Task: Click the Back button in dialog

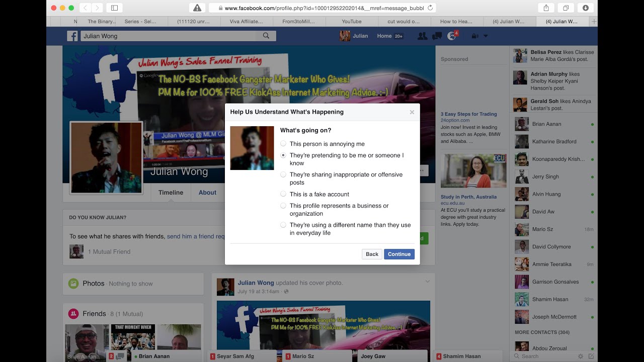Action: [372, 254]
